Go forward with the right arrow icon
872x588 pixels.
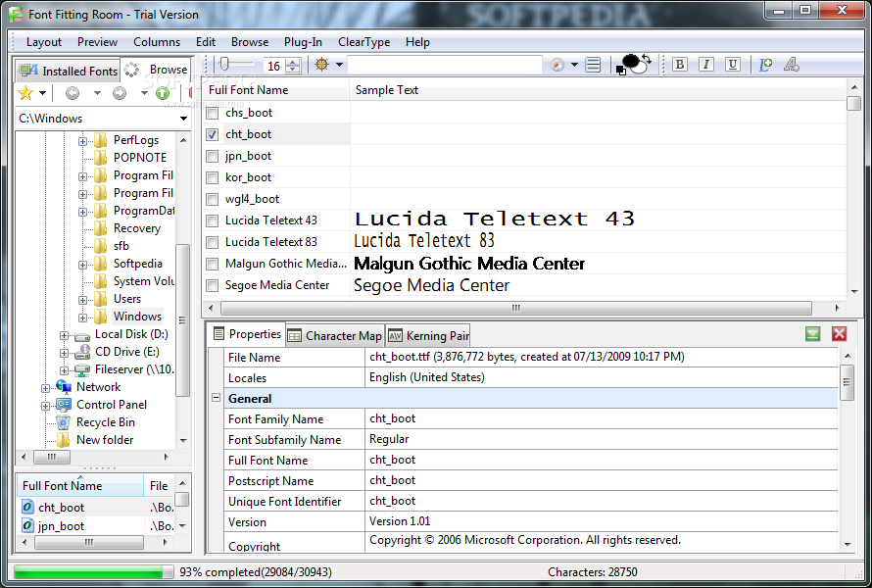pyautogui.click(x=119, y=93)
